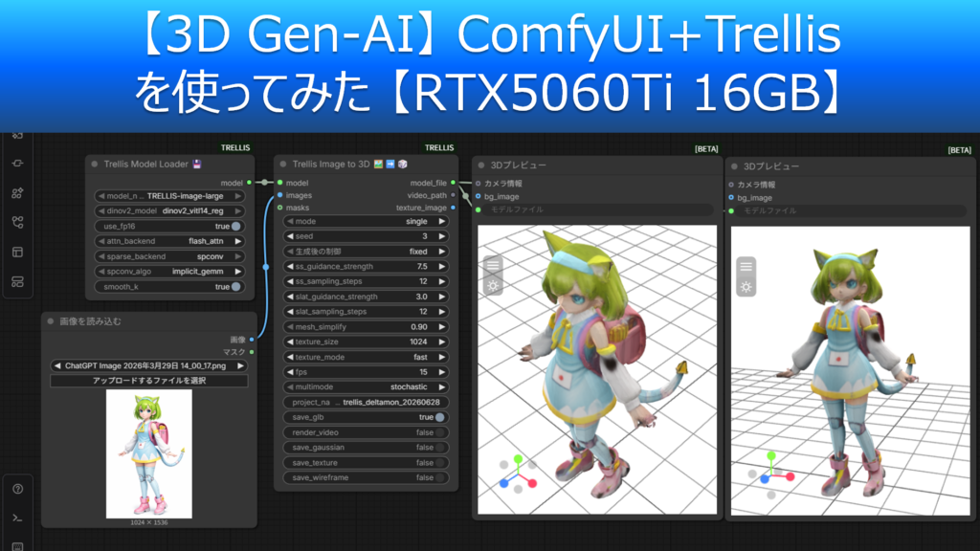Click the model output socket on Trellis Model Loader
This screenshot has height=551, width=980.
point(250,183)
